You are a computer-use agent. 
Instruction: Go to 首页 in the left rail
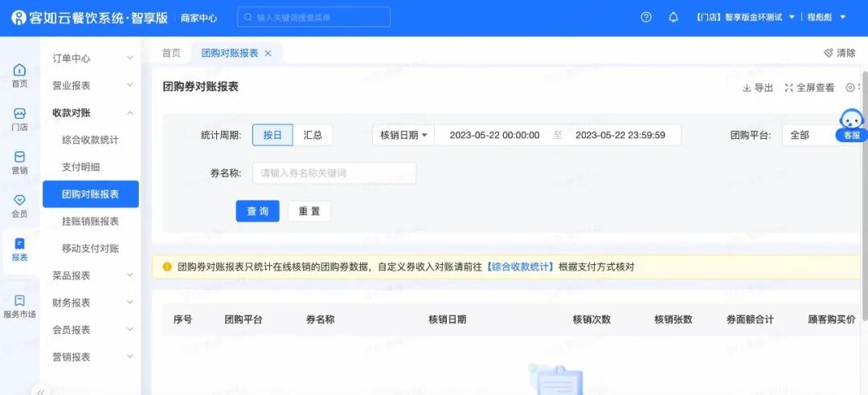tap(19, 75)
